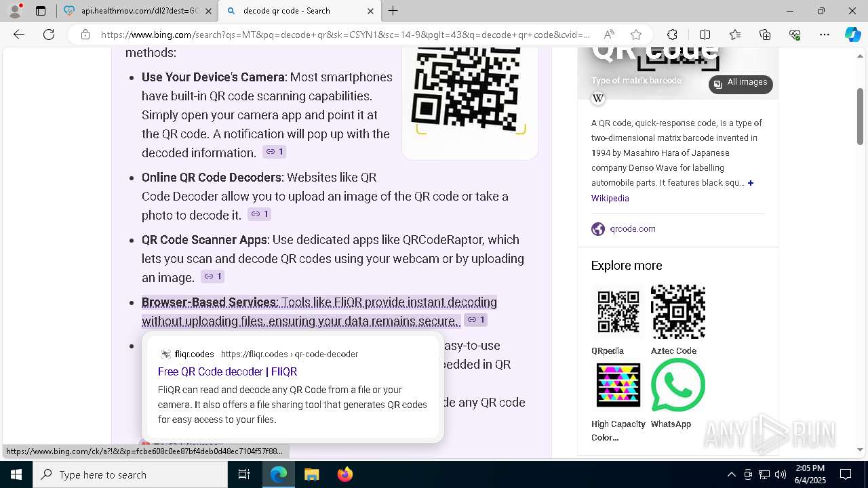Open All images button
Viewport: 868px width, 488px height.
pyautogui.click(x=741, y=83)
